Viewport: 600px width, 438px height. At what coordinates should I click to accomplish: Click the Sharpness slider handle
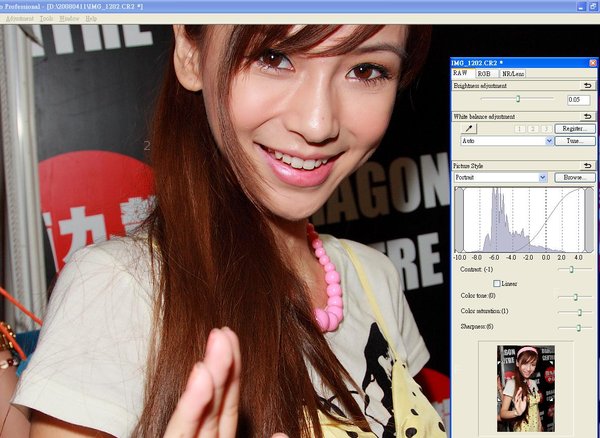point(579,327)
